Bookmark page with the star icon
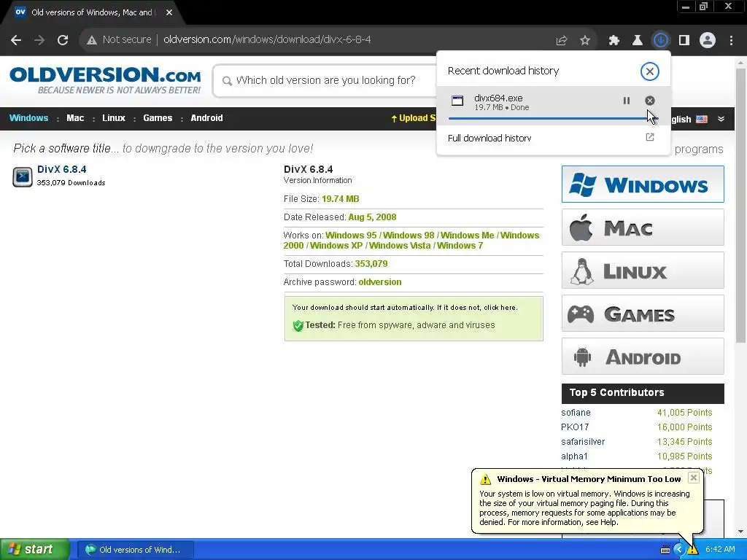This screenshot has width=747, height=560. point(585,41)
